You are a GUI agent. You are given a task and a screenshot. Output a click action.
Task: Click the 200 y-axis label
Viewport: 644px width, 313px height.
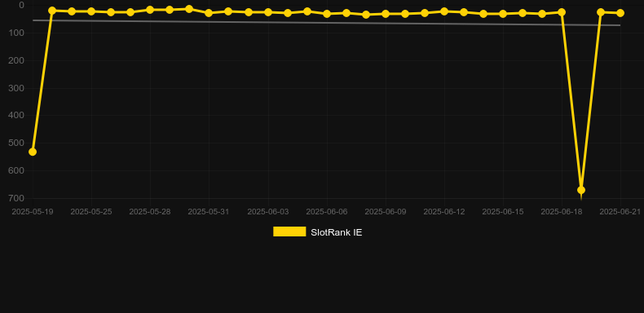pos(16,60)
